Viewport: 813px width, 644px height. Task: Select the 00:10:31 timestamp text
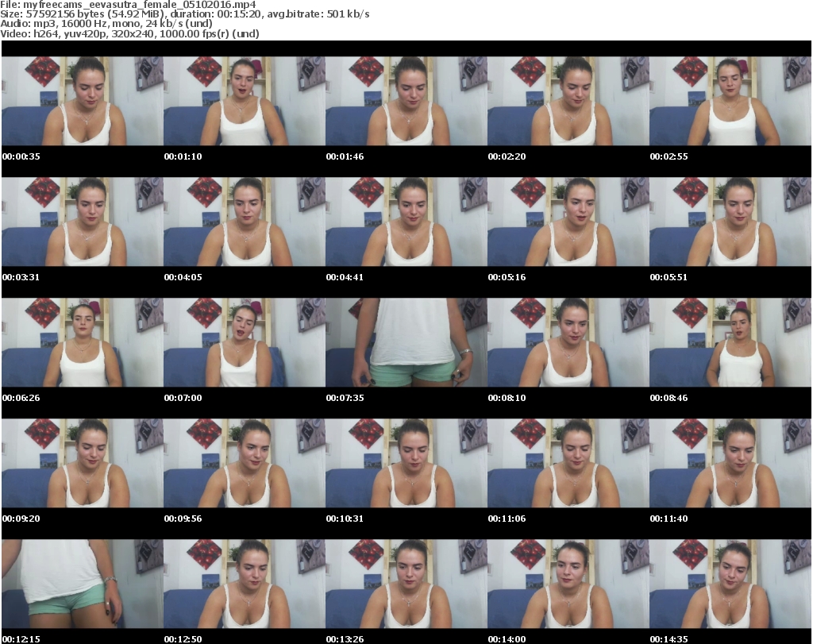coord(345,519)
